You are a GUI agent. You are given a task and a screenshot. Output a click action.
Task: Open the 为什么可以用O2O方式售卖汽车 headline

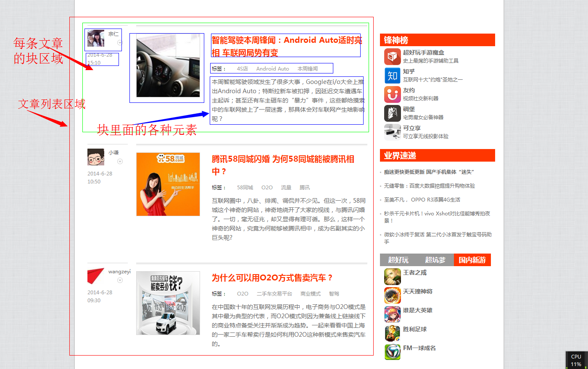point(272,278)
